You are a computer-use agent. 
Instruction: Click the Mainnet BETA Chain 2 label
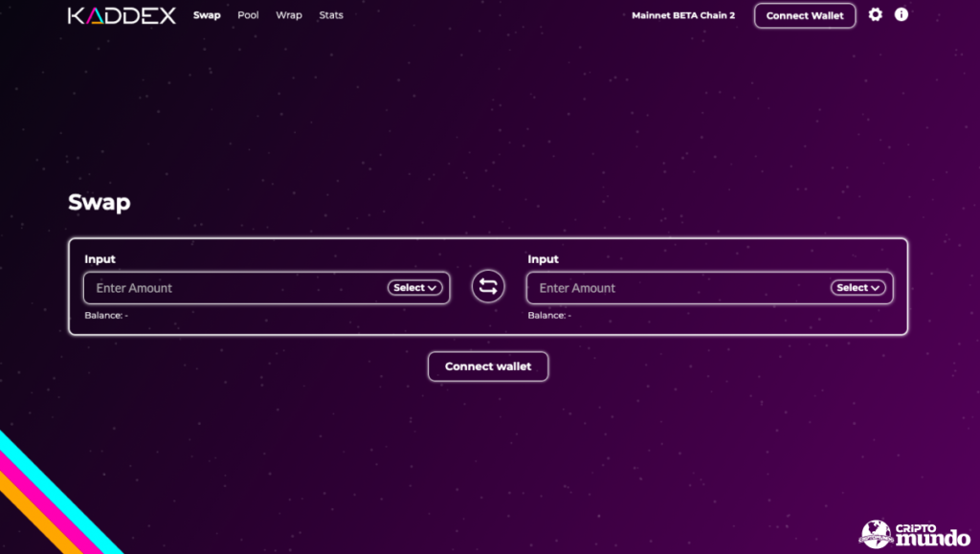click(x=683, y=15)
